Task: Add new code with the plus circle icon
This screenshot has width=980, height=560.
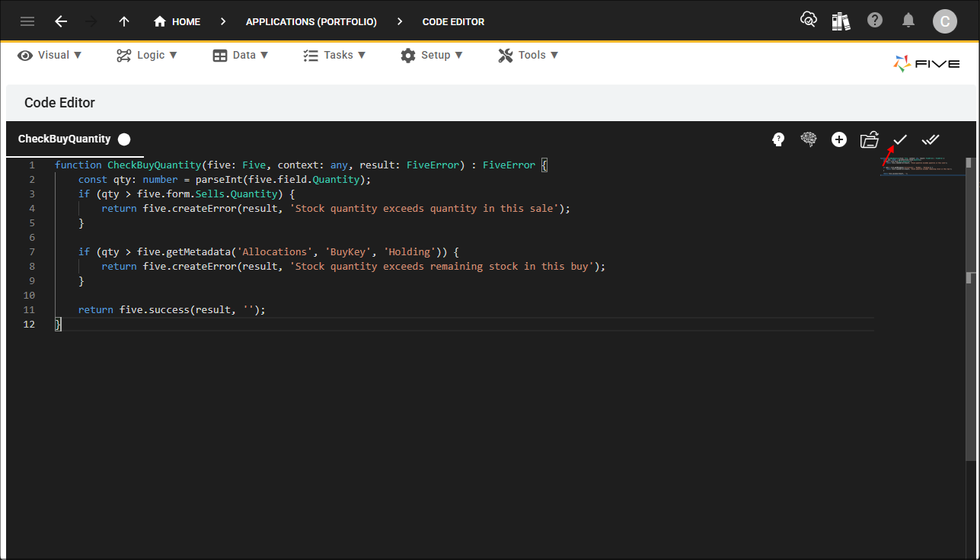Action: click(839, 139)
